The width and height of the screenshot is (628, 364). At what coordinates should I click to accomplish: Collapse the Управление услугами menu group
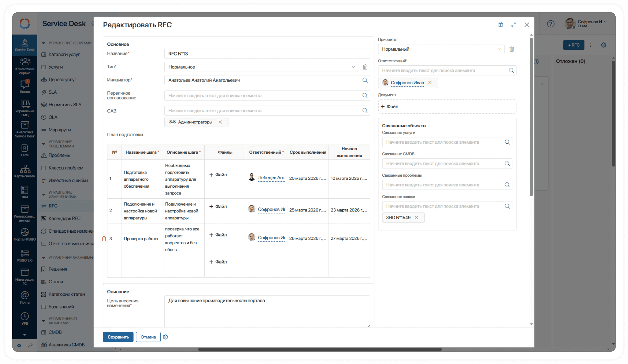tap(43, 43)
